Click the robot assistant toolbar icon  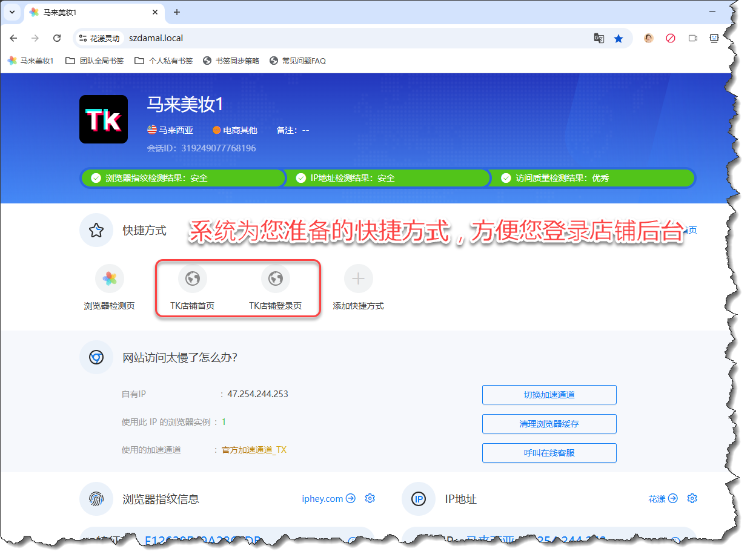pyautogui.click(x=714, y=38)
